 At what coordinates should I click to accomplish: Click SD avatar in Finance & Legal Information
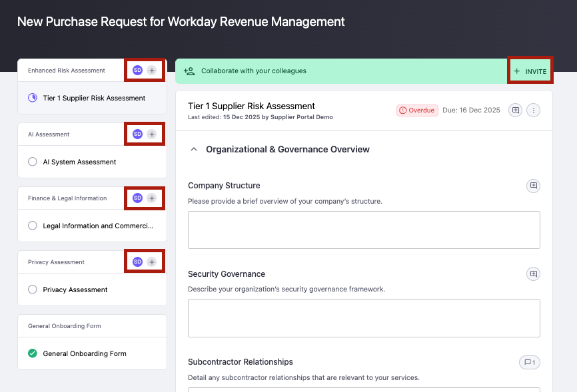(x=137, y=198)
